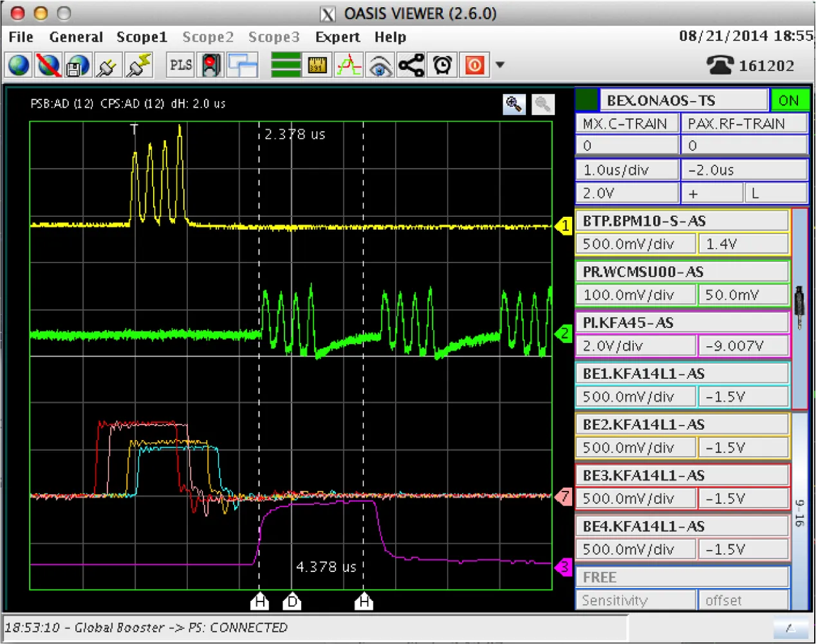
Task: Click the PAX.RF-TRAIN field
Action: click(x=744, y=124)
